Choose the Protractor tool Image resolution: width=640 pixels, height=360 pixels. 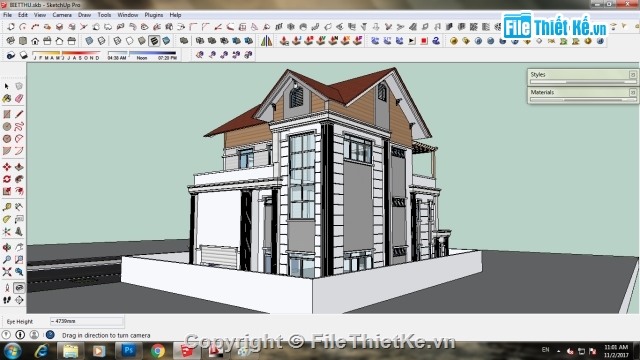tap(7, 219)
